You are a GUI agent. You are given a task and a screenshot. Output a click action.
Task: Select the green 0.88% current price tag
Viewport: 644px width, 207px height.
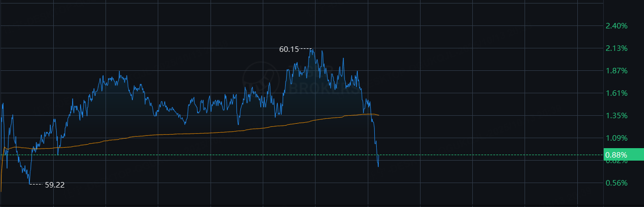622,155
